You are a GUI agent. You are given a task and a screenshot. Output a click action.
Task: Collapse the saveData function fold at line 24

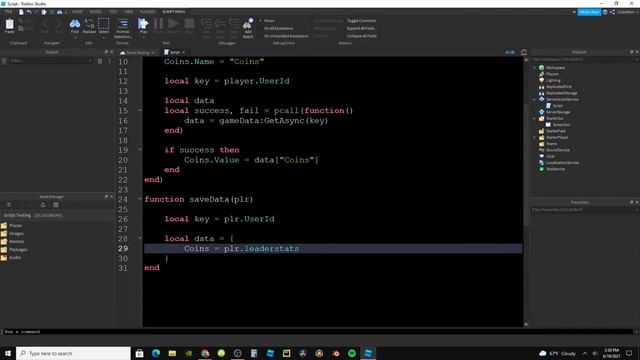click(140, 199)
